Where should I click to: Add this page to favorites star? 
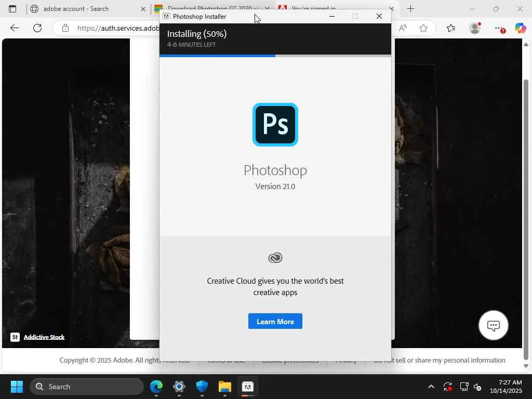tap(423, 28)
